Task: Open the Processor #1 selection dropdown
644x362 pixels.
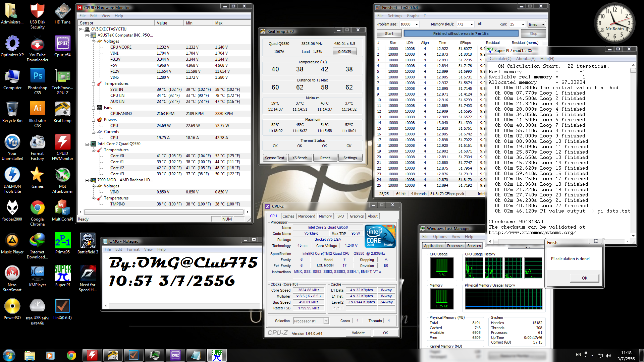Action: (326, 321)
